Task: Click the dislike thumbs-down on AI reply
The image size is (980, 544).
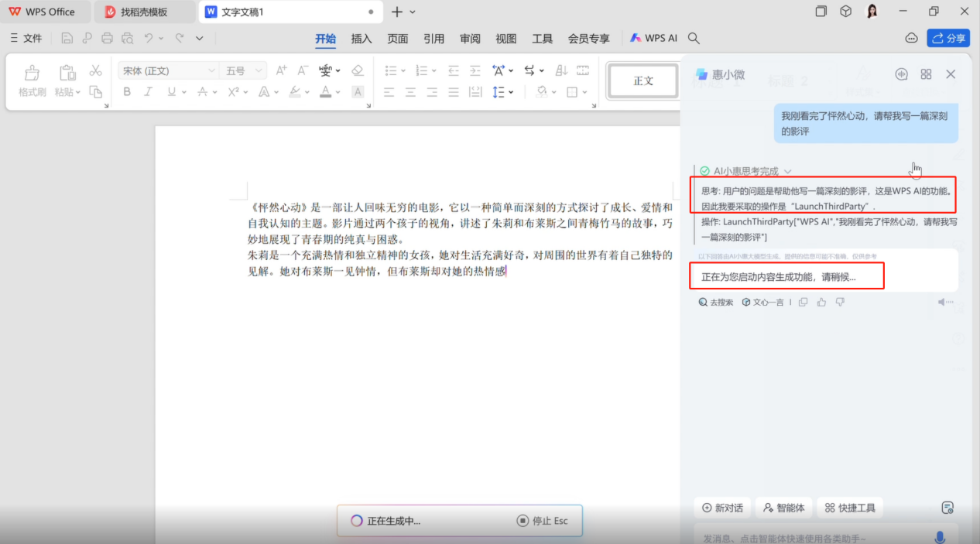Action: tap(839, 302)
